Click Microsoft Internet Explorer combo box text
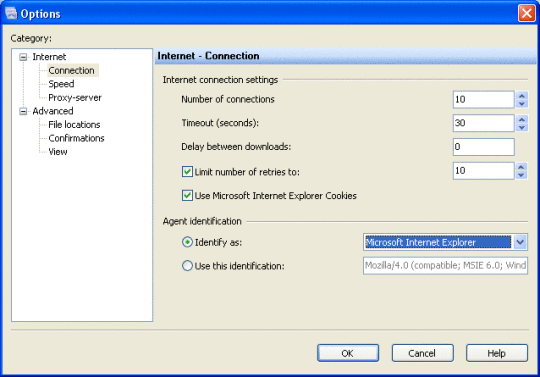The height and width of the screenshot is (377, 540). coord(438,242)
